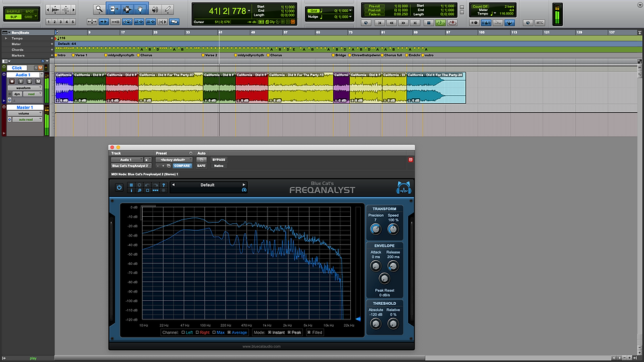The image size is (644, 362).
Task: Go to previous preset arrow left of Default
Action: click(173, 185)
